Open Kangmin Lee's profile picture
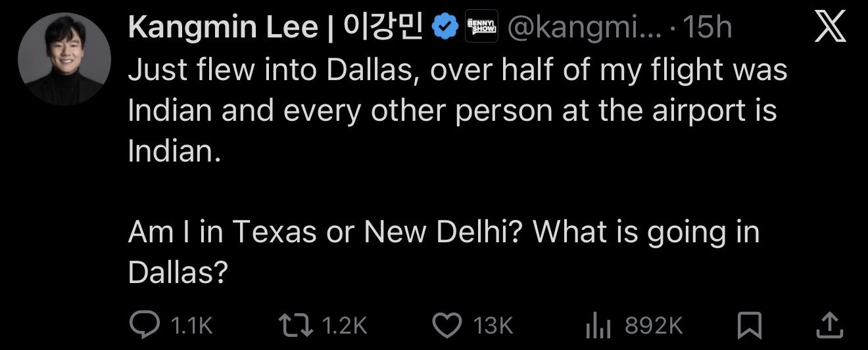This screenshot has width=868, height=350. click(64, 59)
